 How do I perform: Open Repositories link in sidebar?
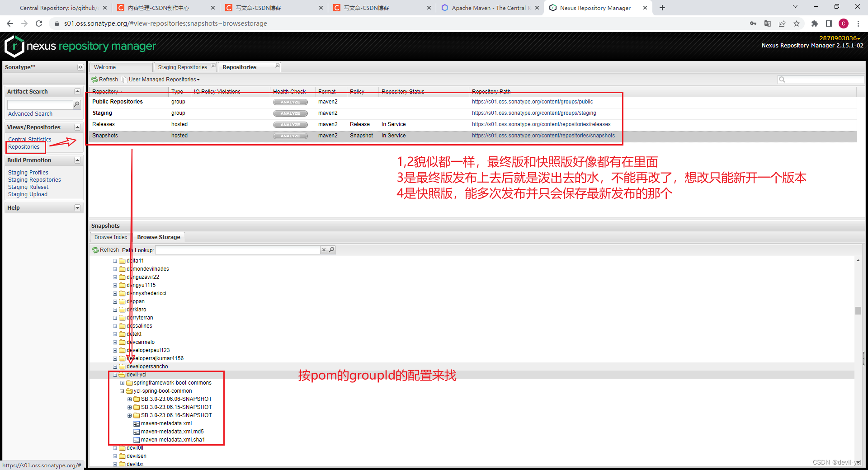pos(24,147)
